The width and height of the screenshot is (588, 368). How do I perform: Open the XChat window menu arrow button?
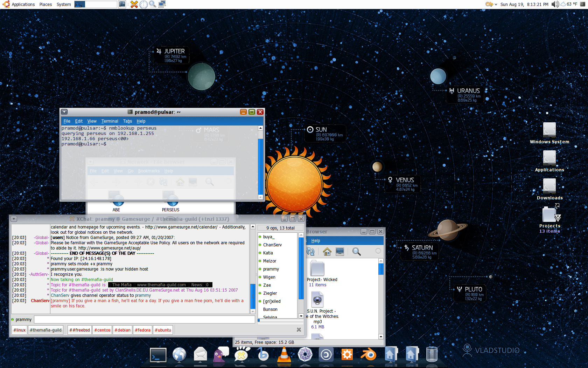(x=14, y=219)
